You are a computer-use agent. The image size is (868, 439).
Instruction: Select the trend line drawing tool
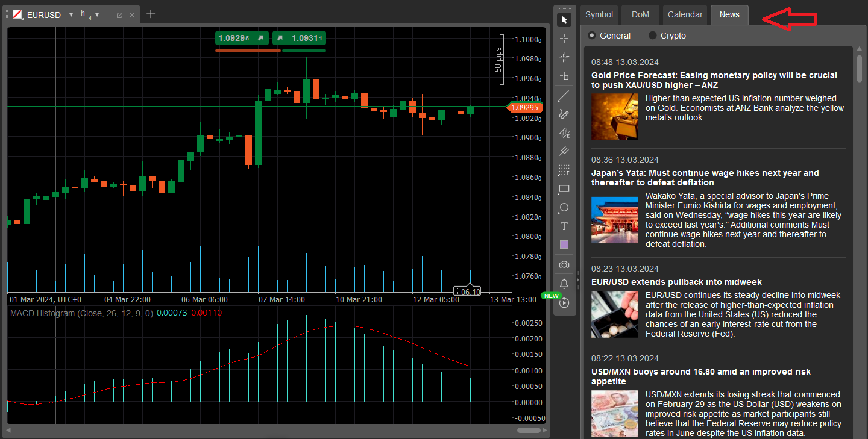564,95
